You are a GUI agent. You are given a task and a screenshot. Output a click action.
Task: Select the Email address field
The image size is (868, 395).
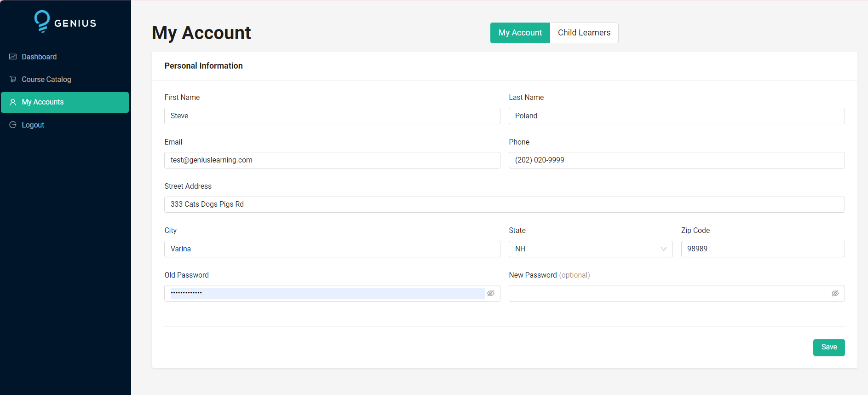tap(332, 160)
